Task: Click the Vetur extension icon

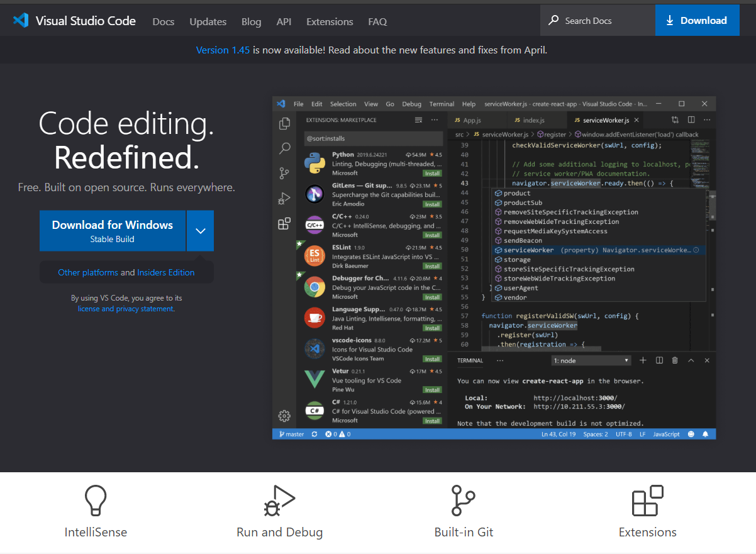Action: pos(314,379)
